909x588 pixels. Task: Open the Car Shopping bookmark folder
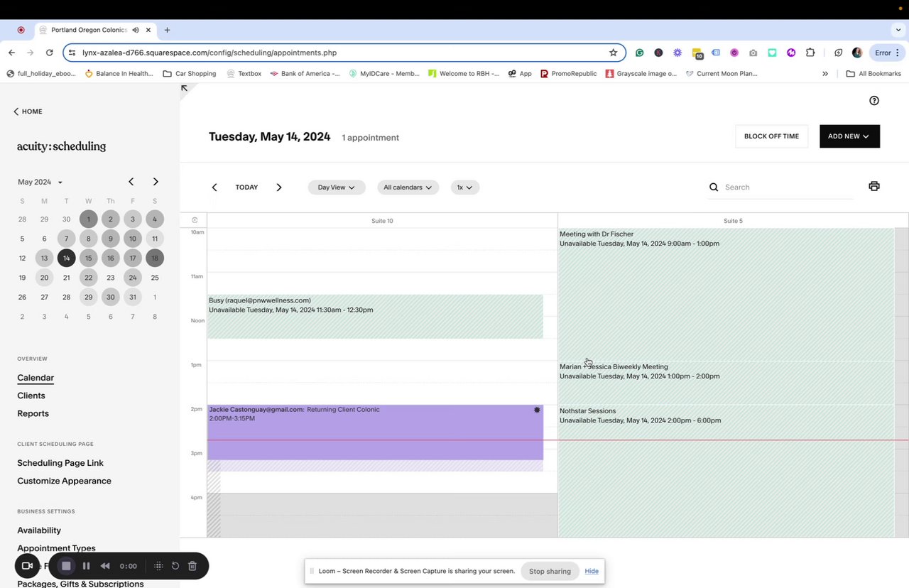tap(190, 73)
